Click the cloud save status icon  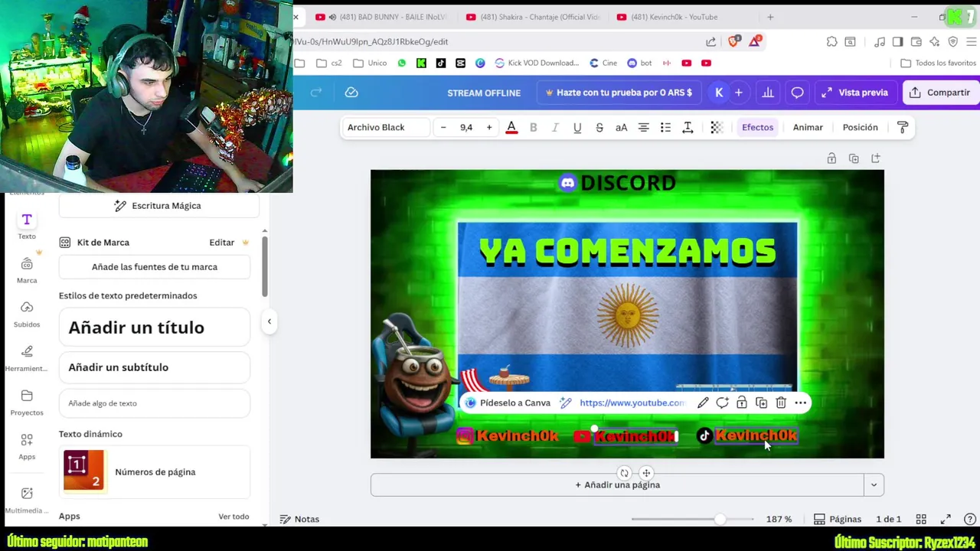pos(351,93)
